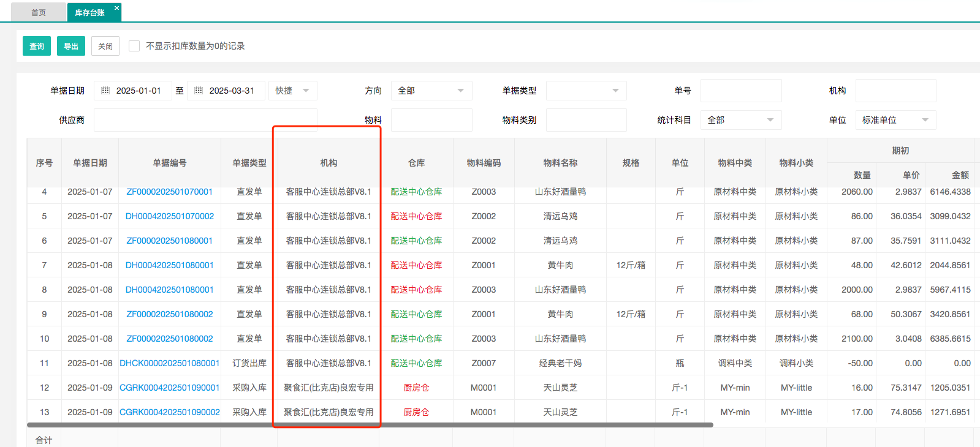Click calendar icon of end date 2025-03-31
Screen dimensions: 980x447
coord(199,91)
